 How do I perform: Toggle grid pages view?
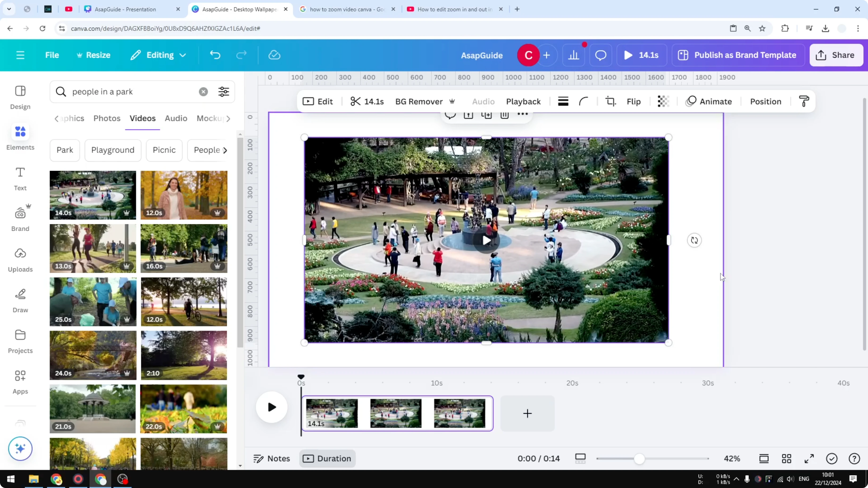click(x=786, y=458)
